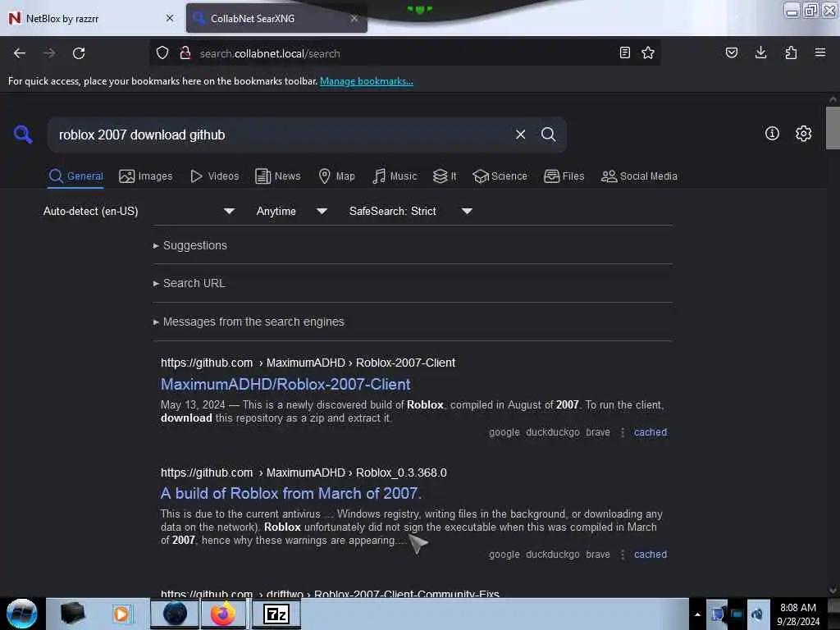Open 7-Zip from the taskbar

coord(276,614)
